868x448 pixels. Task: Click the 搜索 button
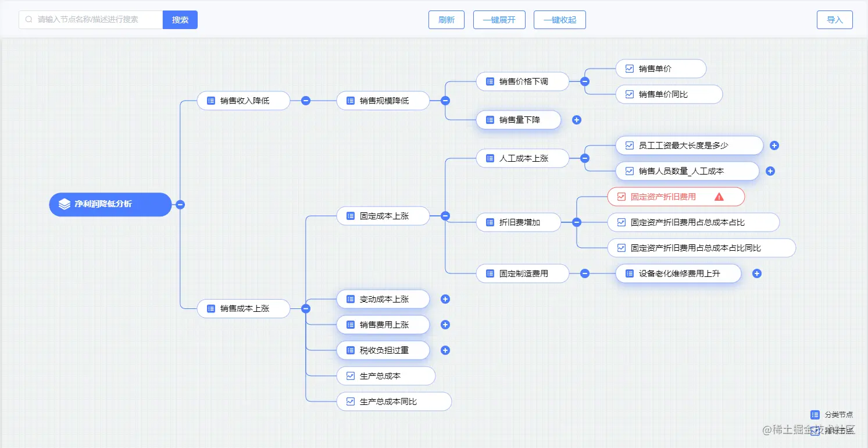[180, 20]
